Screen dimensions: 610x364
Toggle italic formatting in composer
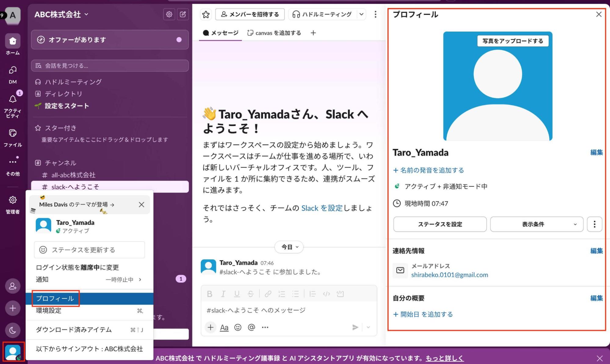(223, 294)
